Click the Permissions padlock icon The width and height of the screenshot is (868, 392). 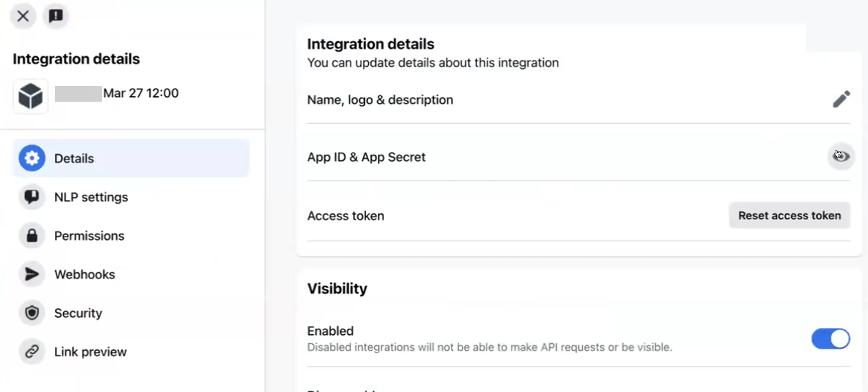(32, 236)
